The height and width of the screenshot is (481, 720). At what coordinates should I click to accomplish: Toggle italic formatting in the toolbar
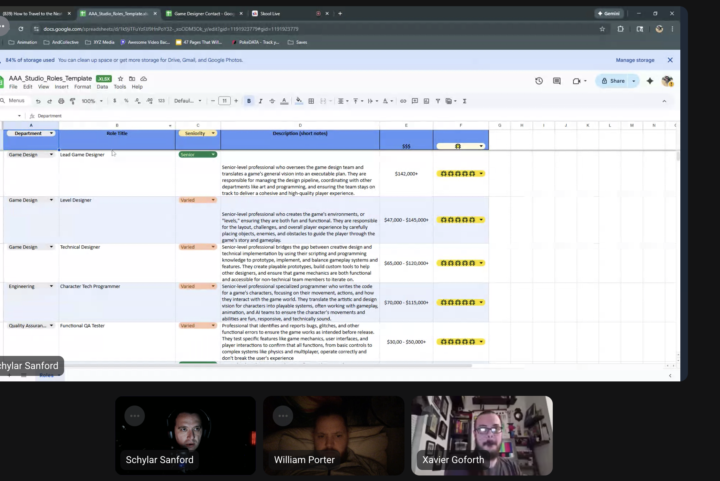(261, 101)
